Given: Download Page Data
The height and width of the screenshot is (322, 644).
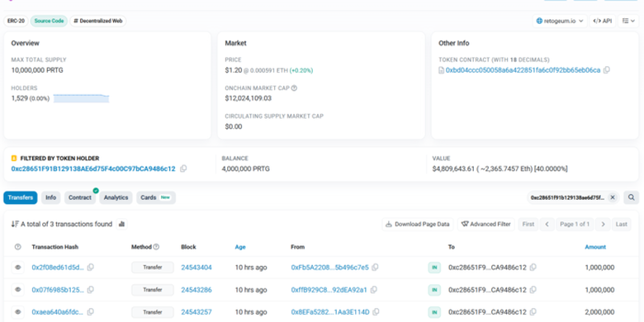Looking at the screenshot, I should [x=417, y=225].
